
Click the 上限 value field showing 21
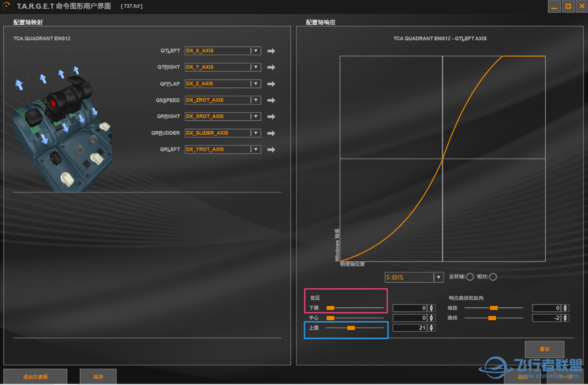[x=410, y=328]
